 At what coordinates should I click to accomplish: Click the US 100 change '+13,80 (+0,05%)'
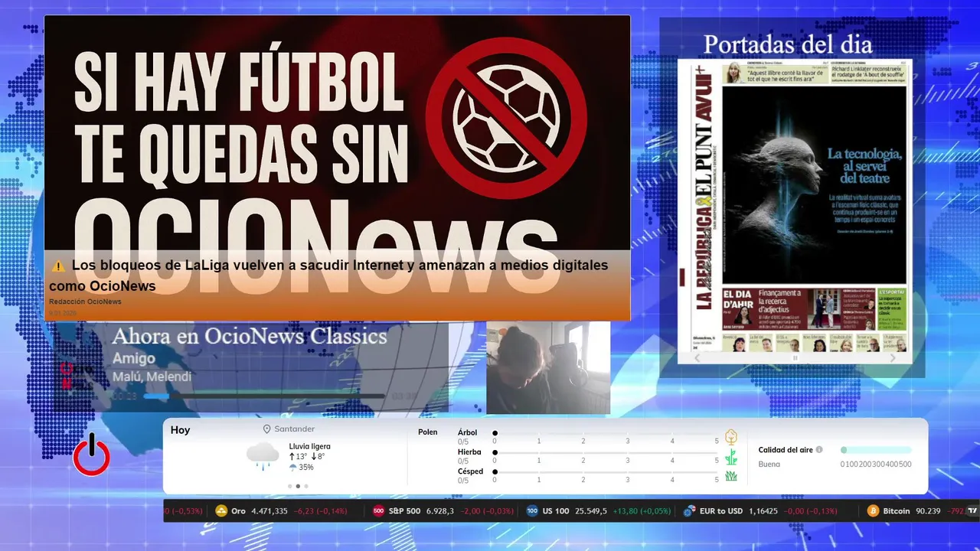(x=642, y=510)
